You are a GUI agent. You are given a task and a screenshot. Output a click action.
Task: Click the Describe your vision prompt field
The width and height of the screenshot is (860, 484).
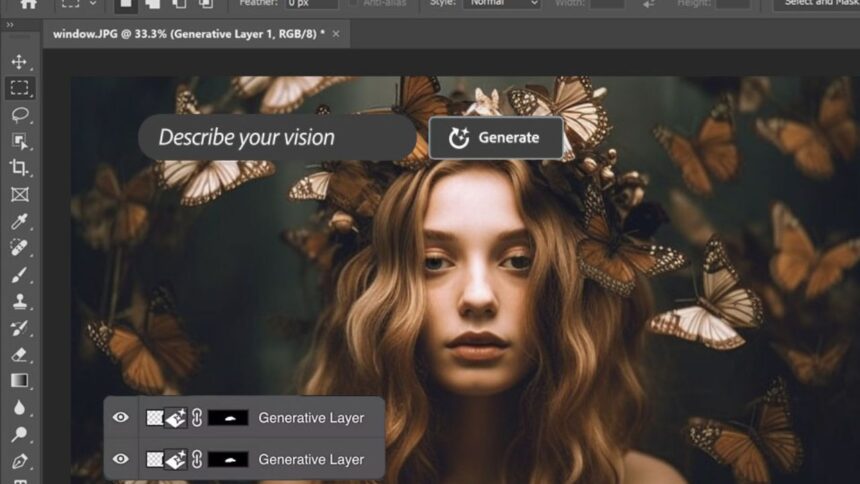coord(278,137)
